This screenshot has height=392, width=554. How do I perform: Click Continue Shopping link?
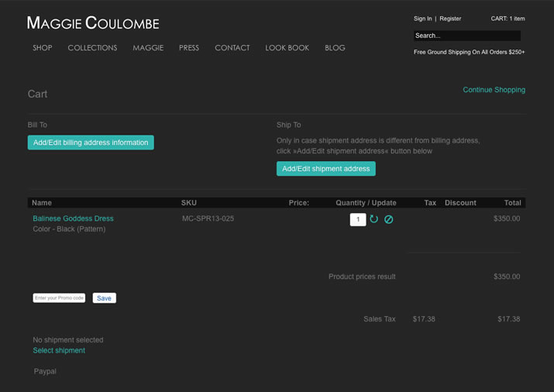pyautogui.click(x=494, y=90)
